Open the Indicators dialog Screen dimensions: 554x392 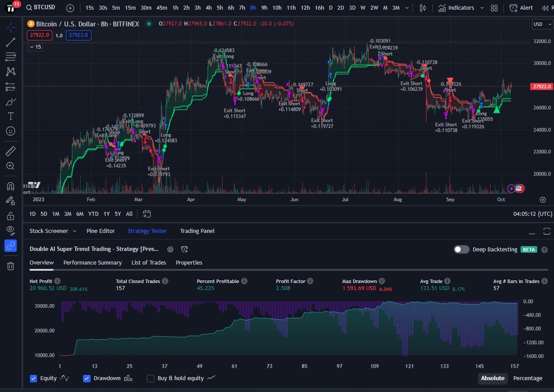[x=456, y=8]
